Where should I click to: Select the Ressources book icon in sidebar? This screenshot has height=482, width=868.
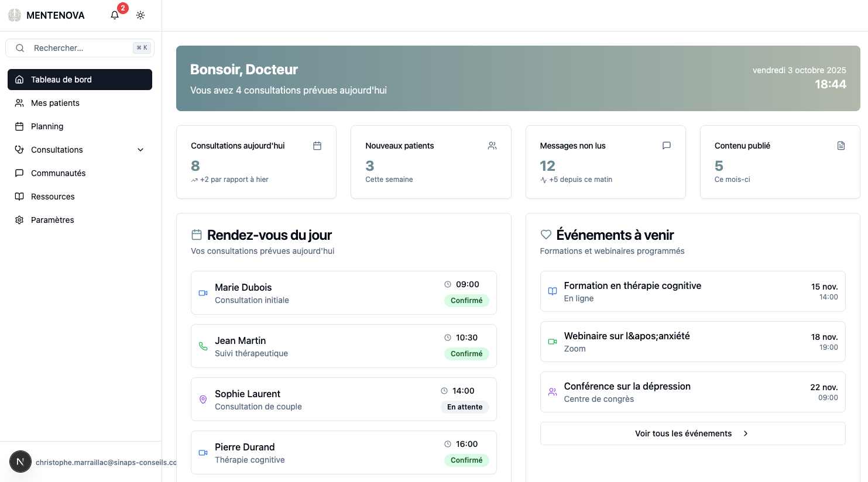coord(19,196)
